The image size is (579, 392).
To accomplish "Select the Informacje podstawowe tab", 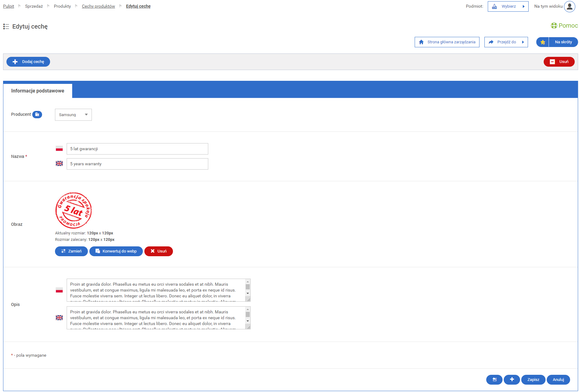I will point(38,91).
